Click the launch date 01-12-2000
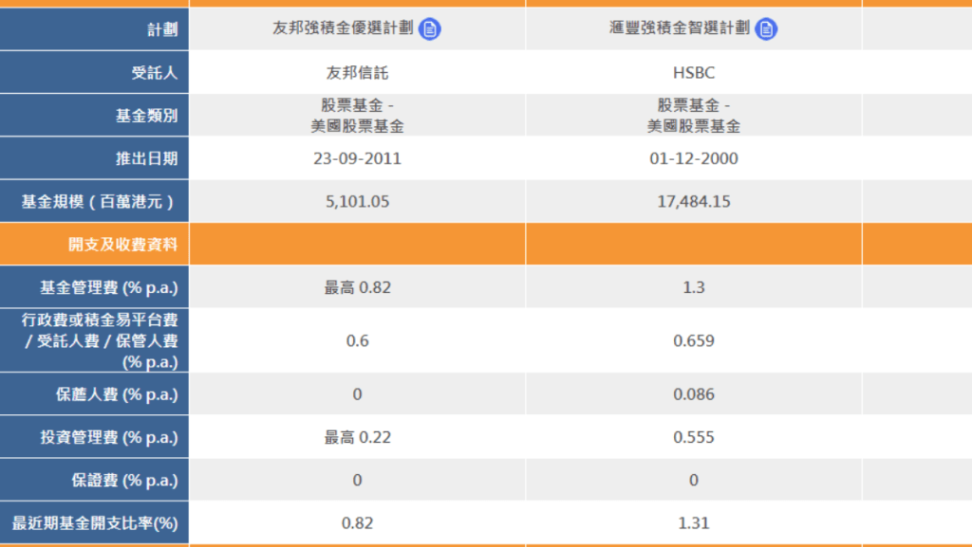 coord(694,159)
